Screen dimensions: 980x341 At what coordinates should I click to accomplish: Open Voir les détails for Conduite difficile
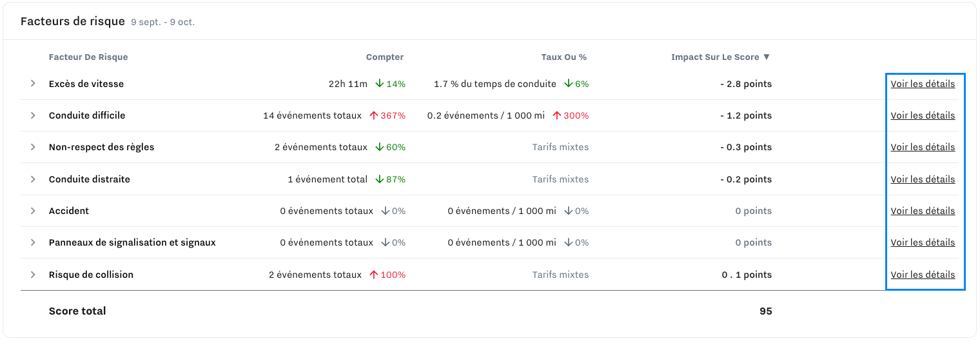click(923, 115)
